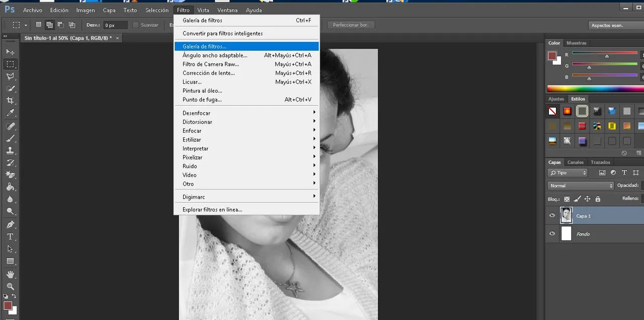Select the Zoom tool

click(x=10, y=286)
